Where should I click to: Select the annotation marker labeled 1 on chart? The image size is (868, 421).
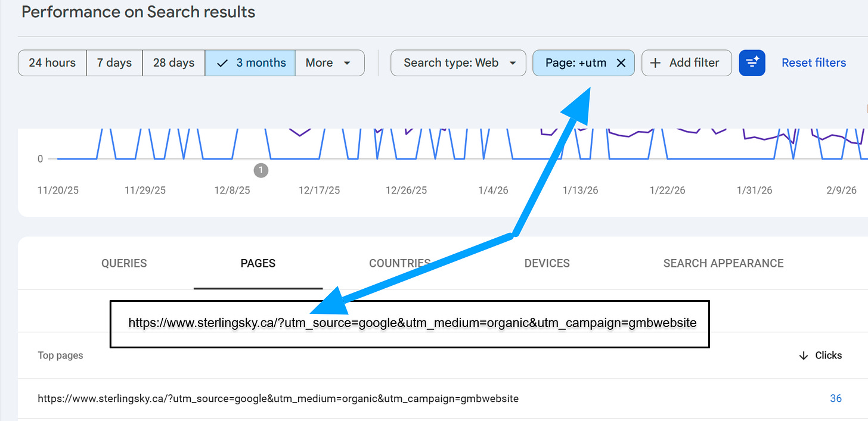261,170
